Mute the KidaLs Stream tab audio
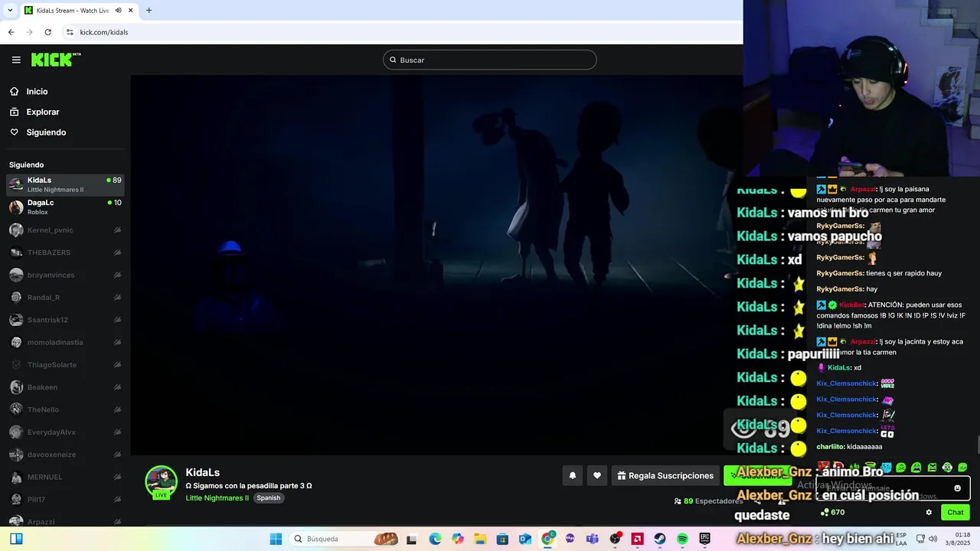980x551 pixels. (119, 11)
